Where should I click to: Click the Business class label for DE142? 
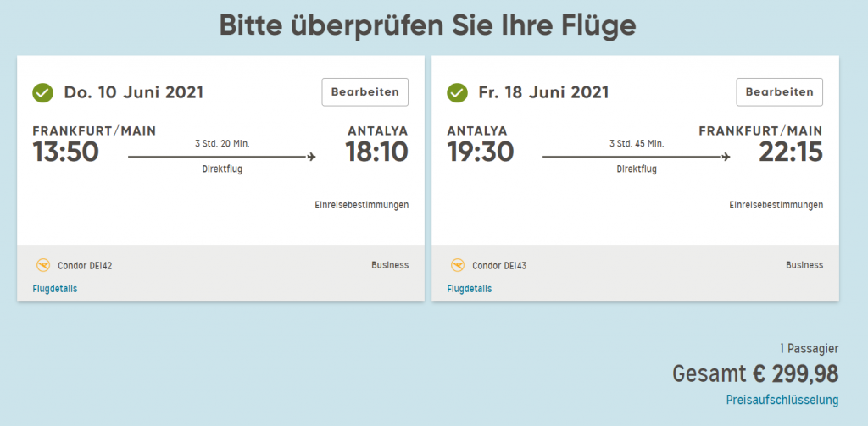click(390, 265)
